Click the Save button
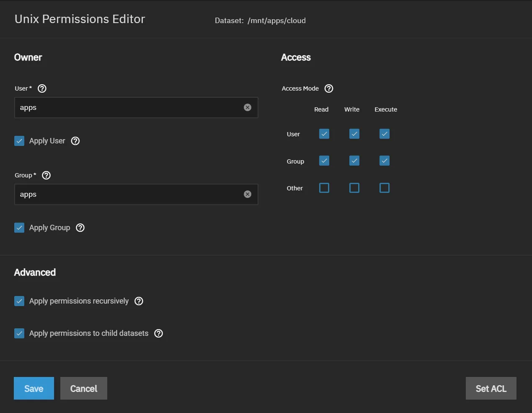Image resolution: width=532 pixels, height=413 pixels. (x=34, y=388)
